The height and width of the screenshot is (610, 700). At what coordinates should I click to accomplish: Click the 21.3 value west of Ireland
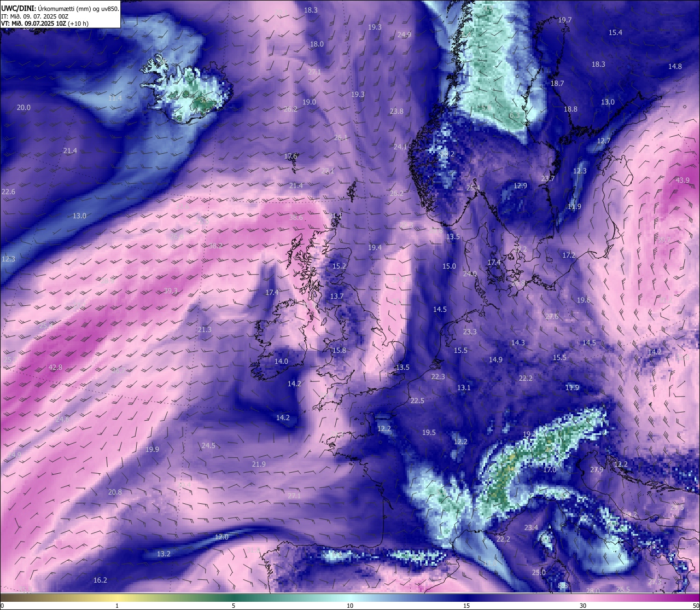click(x=205, y=329)
